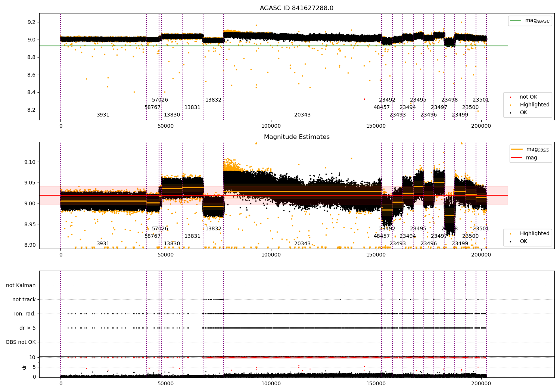Click obsid label 48457 in AGASC ID plot
The height and width of the screenshot is (392, 560).
[382, 108]
